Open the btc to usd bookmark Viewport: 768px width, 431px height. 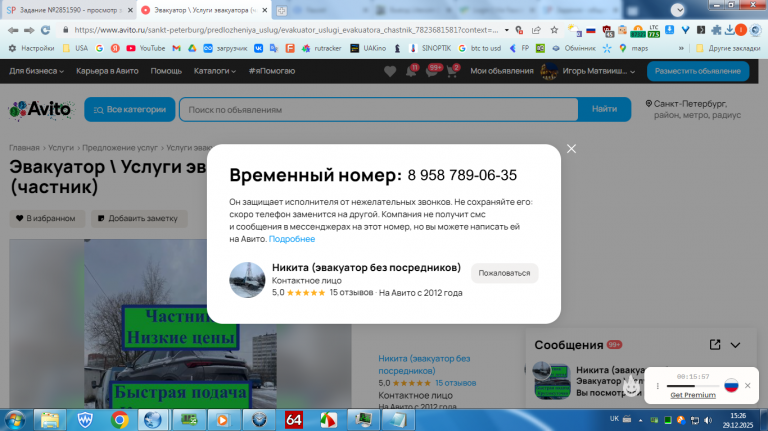click(480, 48)
